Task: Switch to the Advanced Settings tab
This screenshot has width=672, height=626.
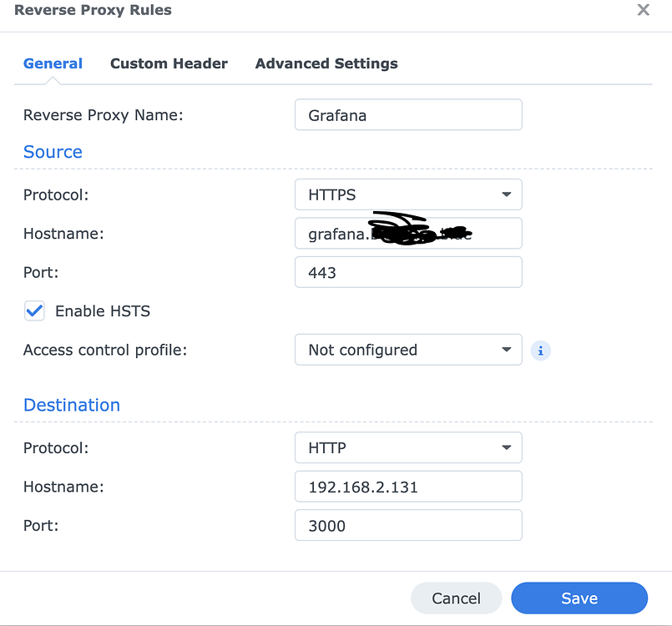Action: click(x=326, y=63)
